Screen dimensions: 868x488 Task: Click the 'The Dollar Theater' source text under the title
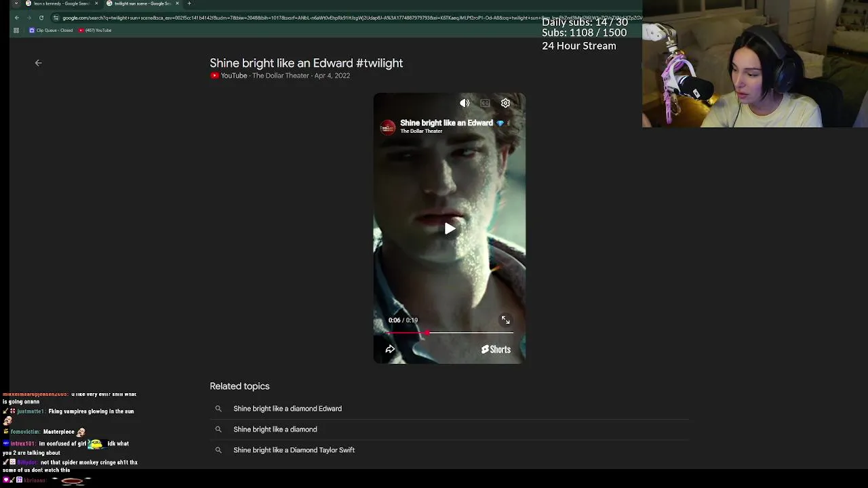point(281,76)
